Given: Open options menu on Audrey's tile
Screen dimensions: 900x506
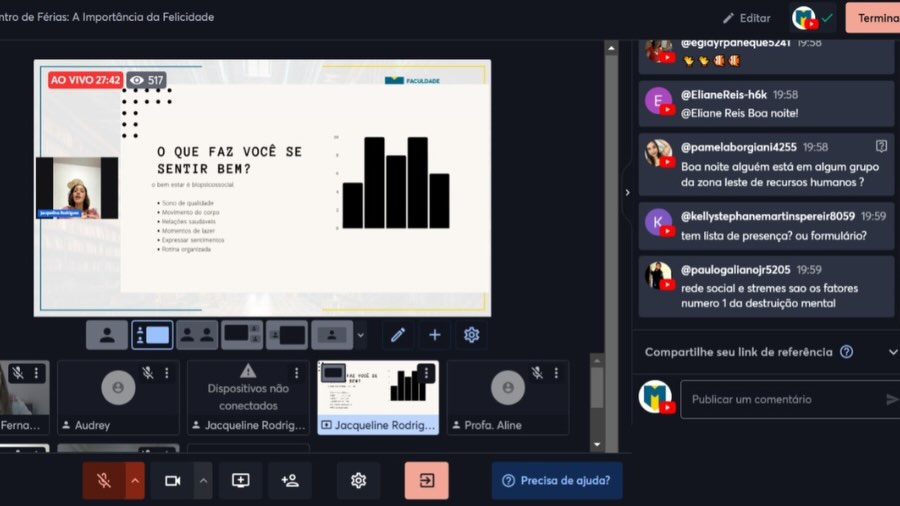Looking at the screenshot, I should [x=166, y=373].
